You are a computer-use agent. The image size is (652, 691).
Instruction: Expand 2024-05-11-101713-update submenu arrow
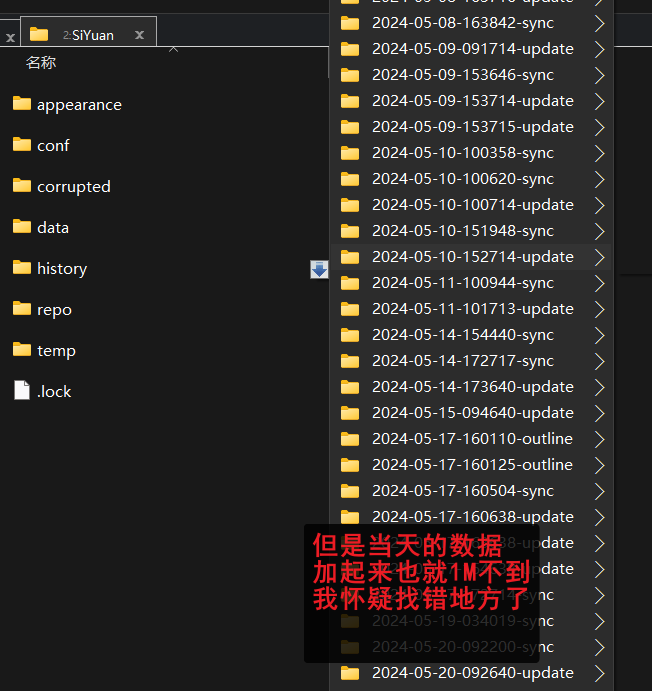point(599,309)
